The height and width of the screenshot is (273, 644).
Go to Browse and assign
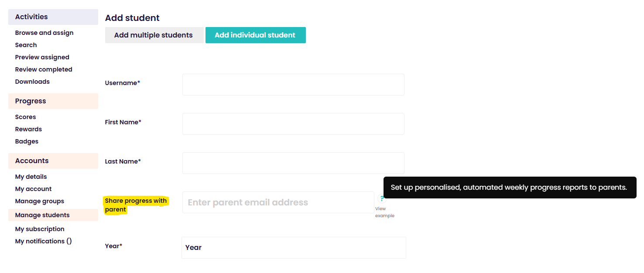point(44,33)
